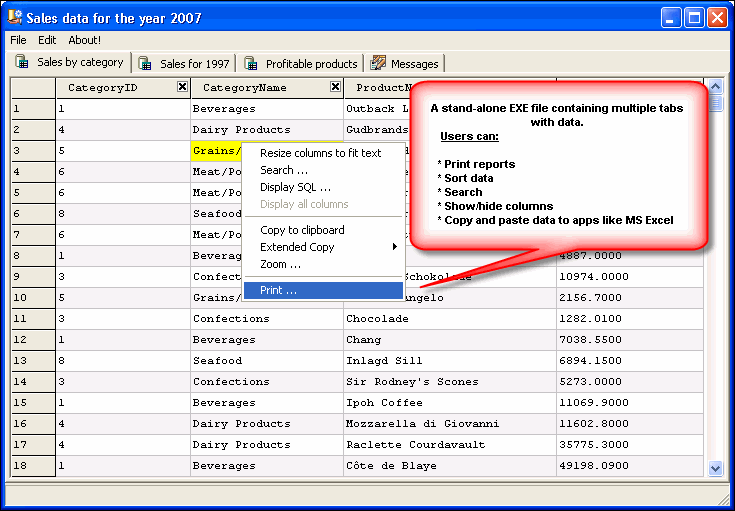The width and height of the screenshot is (735, 511).
Task: Click the Raclette Courdavault cell
Action: click(450, 444)
